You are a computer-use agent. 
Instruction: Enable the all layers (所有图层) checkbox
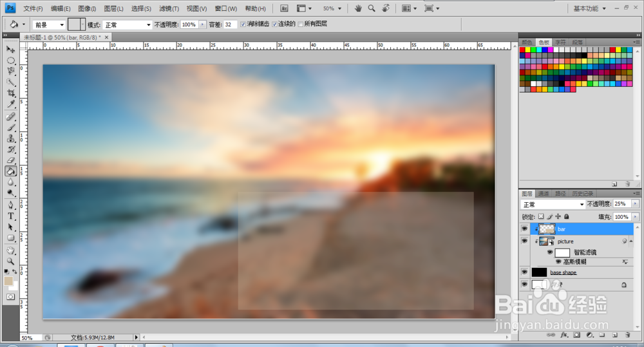pos(301,24)
